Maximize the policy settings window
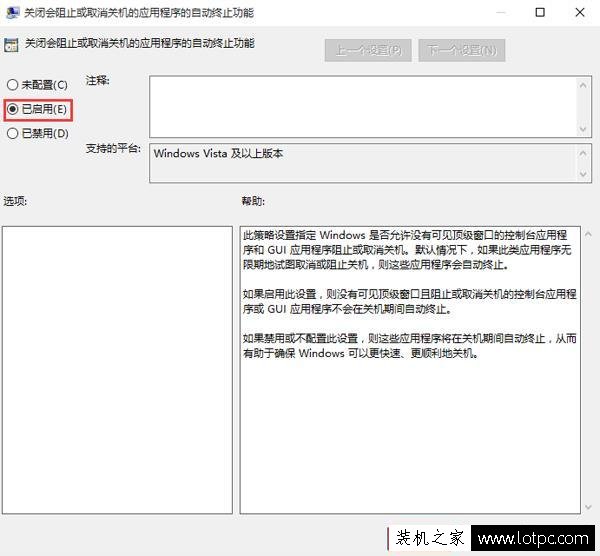 pyautogui.click(x=540, y=13)
